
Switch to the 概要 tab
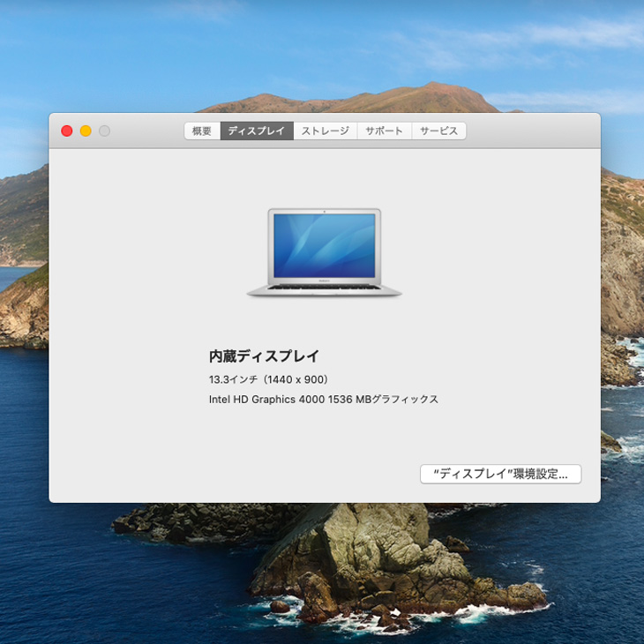coord(202,131)
